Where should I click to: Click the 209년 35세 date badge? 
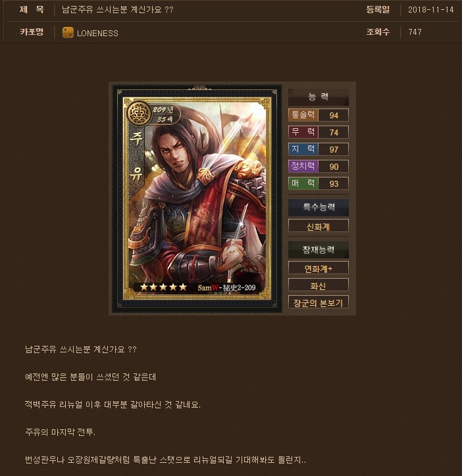(165, 114)
